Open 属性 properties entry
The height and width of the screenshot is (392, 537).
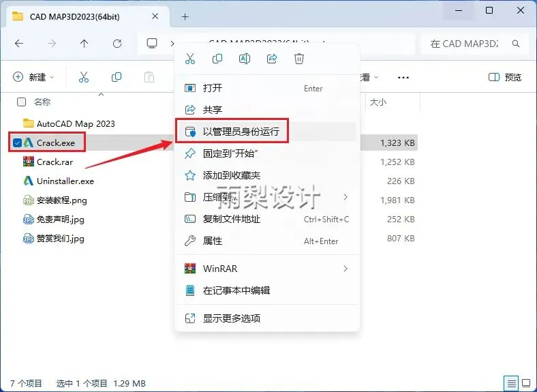(x=267, y=241)
